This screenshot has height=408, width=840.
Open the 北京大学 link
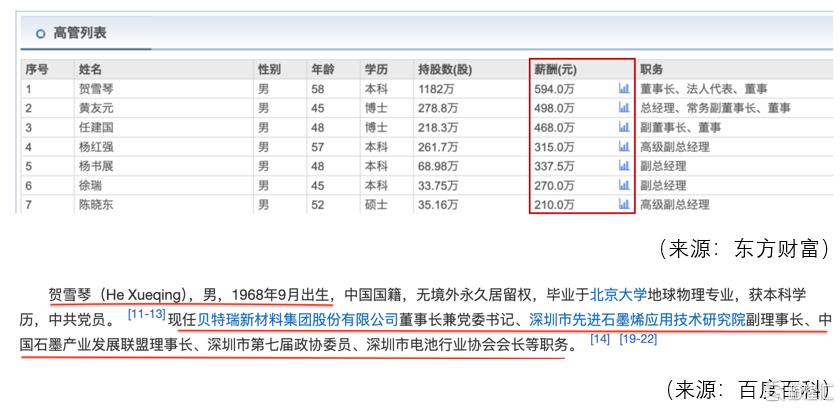(x=618, y=294)
